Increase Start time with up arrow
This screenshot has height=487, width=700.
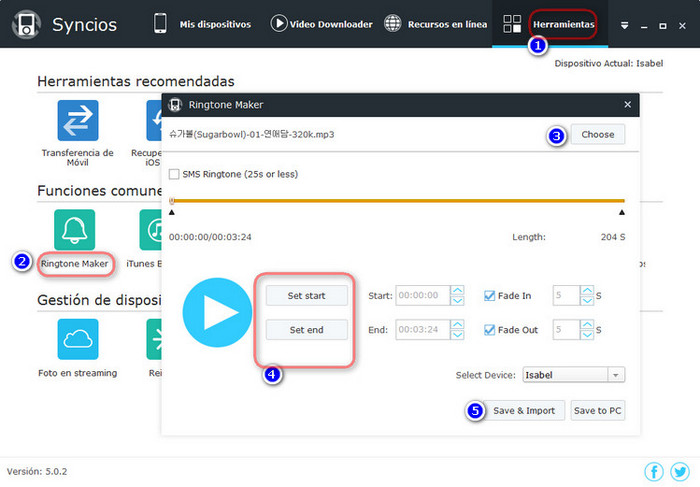point(457,290)
